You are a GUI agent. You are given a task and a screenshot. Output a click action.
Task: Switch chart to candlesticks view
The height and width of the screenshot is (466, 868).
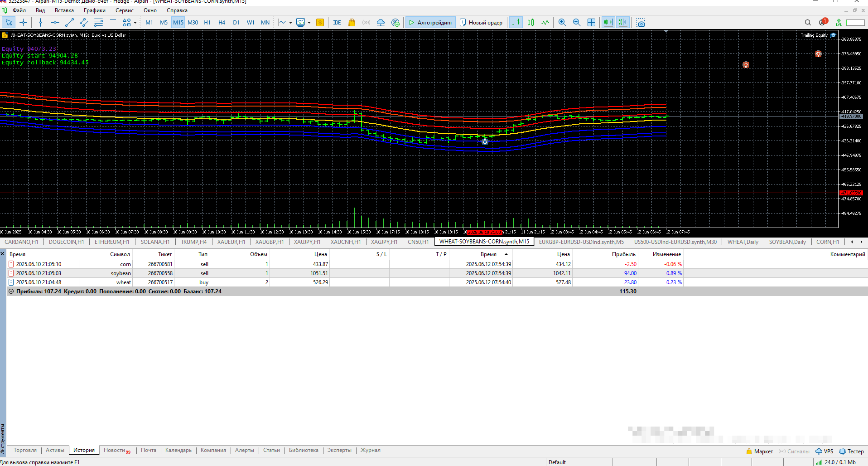click(x=530, y=22)
